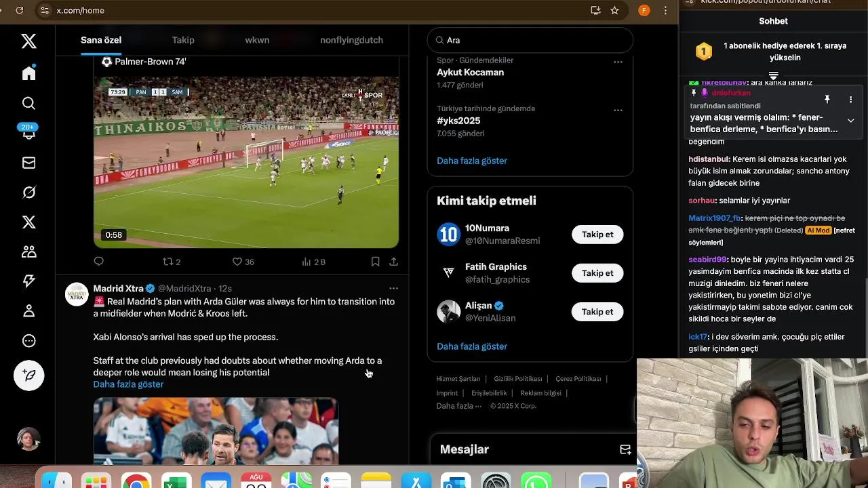Expand Madrid Xtra post with Daha fazla göster

[x=128, y=384]
